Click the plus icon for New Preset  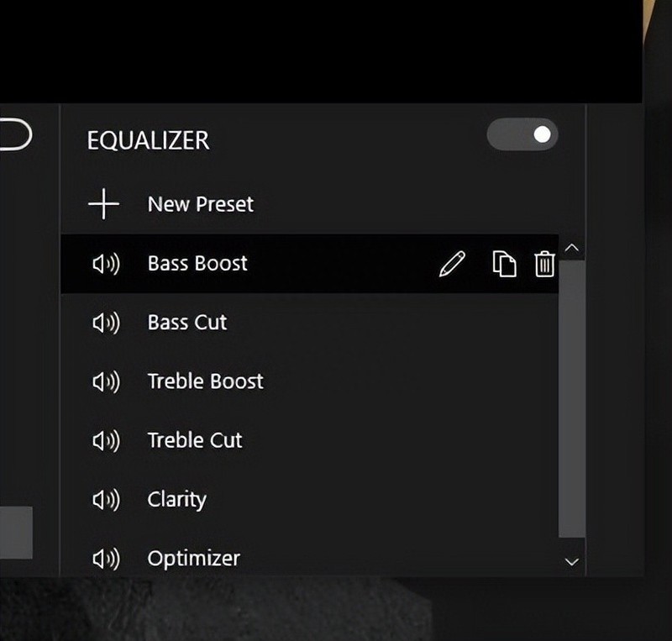[x=103, y=204]
